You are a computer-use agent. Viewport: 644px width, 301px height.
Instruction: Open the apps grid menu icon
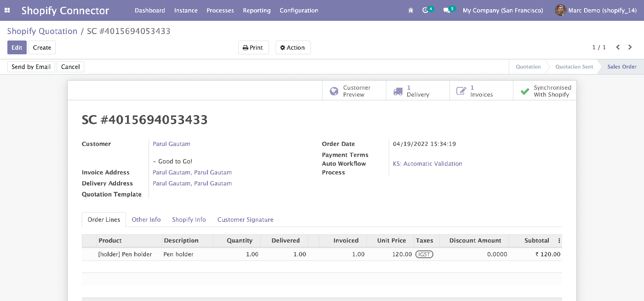[7, 10]
